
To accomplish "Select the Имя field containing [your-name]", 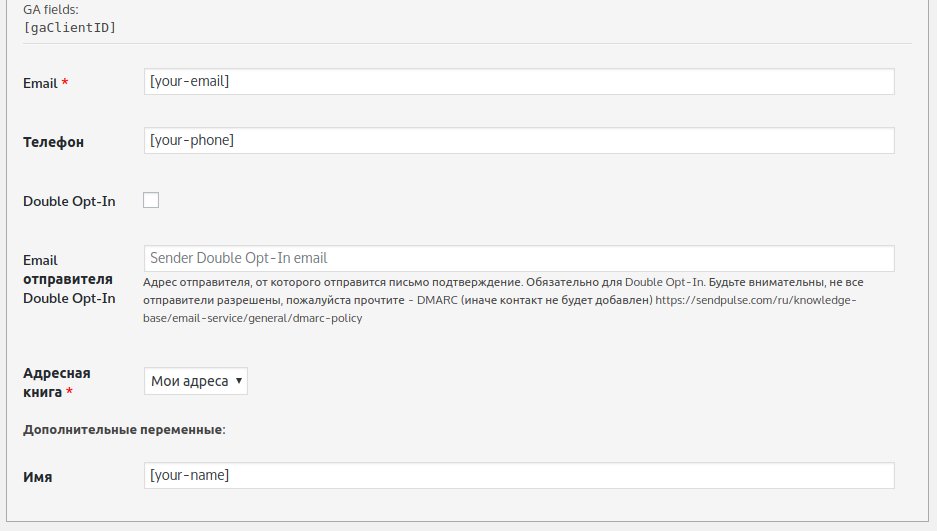I will click(x=519, y=475).
